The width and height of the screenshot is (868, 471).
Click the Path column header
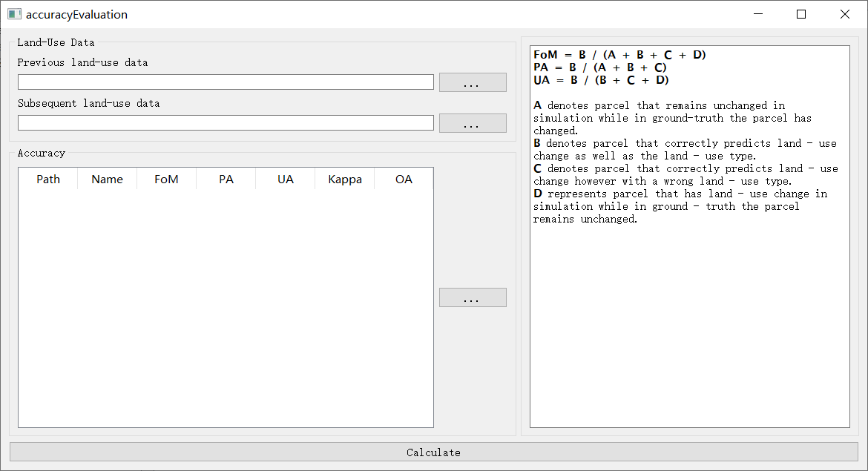point(48,179)
